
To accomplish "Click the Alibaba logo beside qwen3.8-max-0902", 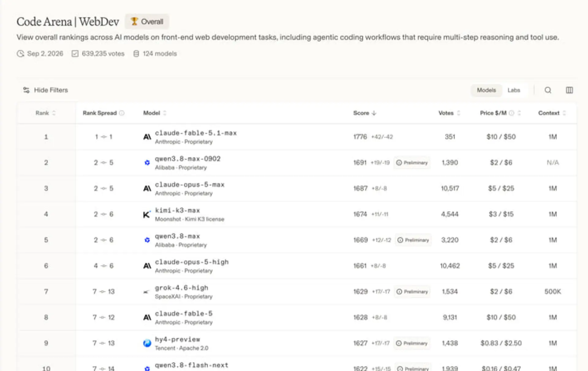I will [147, 162].
